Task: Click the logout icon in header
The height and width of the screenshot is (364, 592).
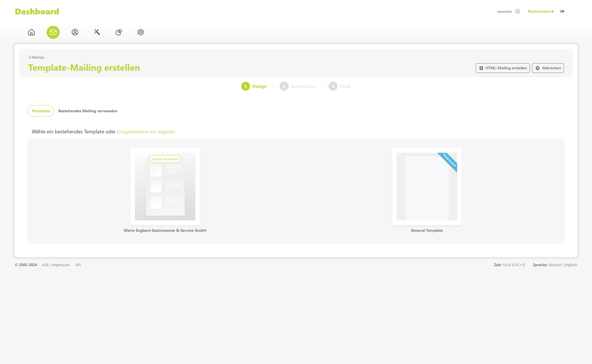Action: pos(562,11)
